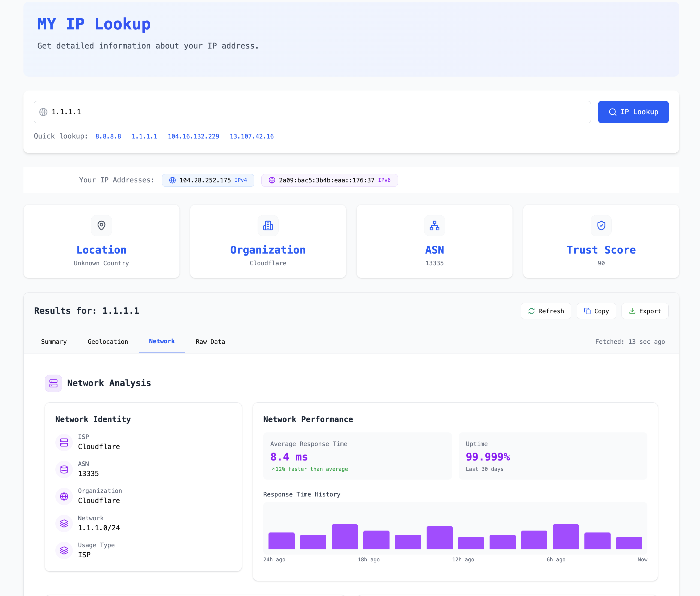This screenshot has height=596, width=700.
Task: Click the location pin icon
Action: click(101, 225)
